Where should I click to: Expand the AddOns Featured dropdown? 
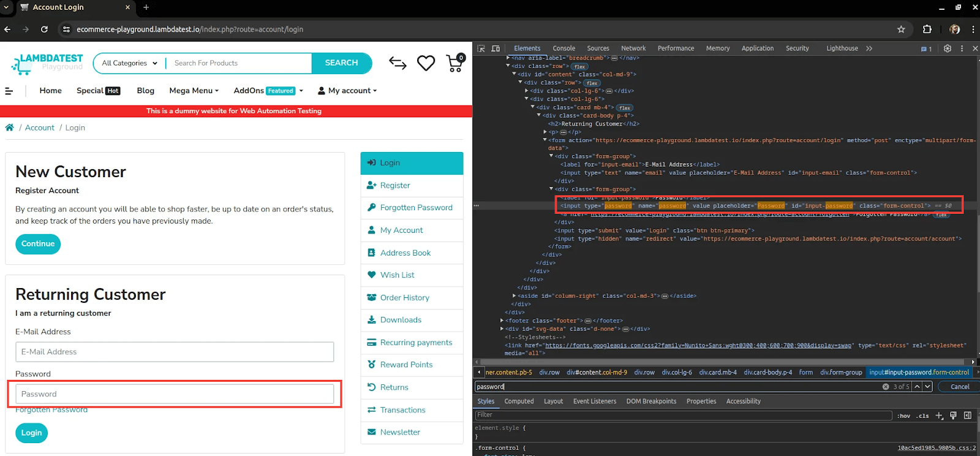click(x=268, y=91)
